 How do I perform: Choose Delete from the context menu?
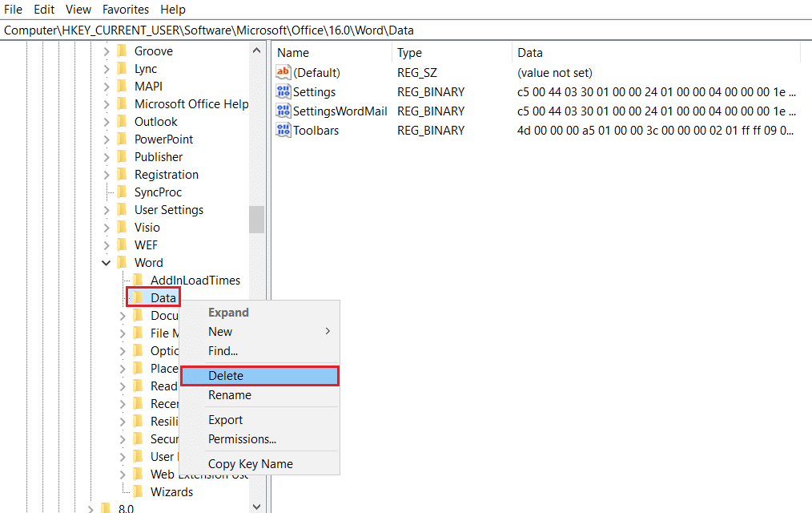pos(260,376)
